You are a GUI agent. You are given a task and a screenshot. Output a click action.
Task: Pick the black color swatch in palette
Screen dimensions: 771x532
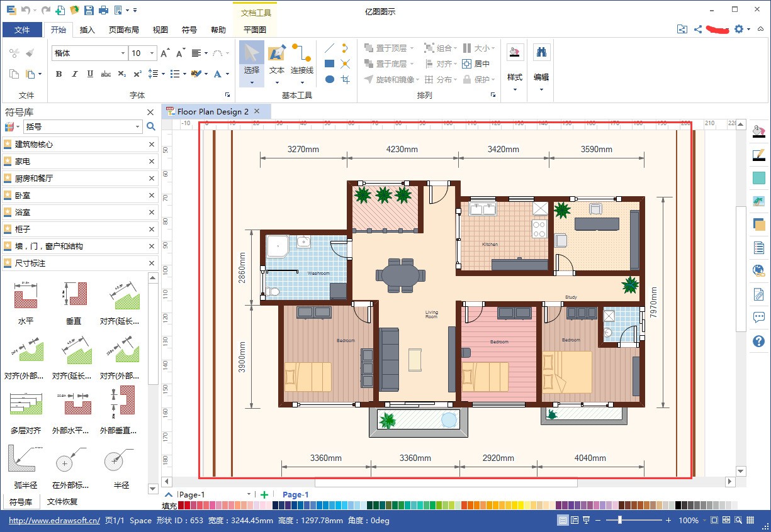[x=678, y=505]
